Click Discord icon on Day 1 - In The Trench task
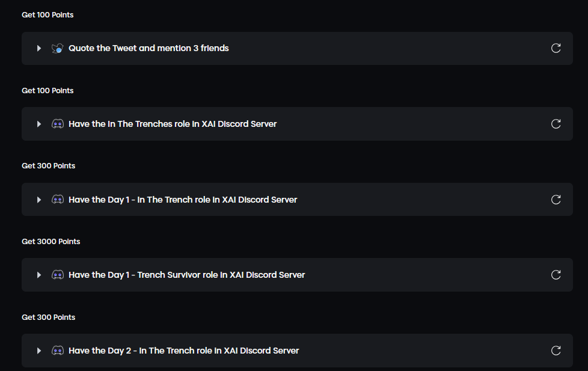Screen dimensions: 588x371 (x=58, y=200)
